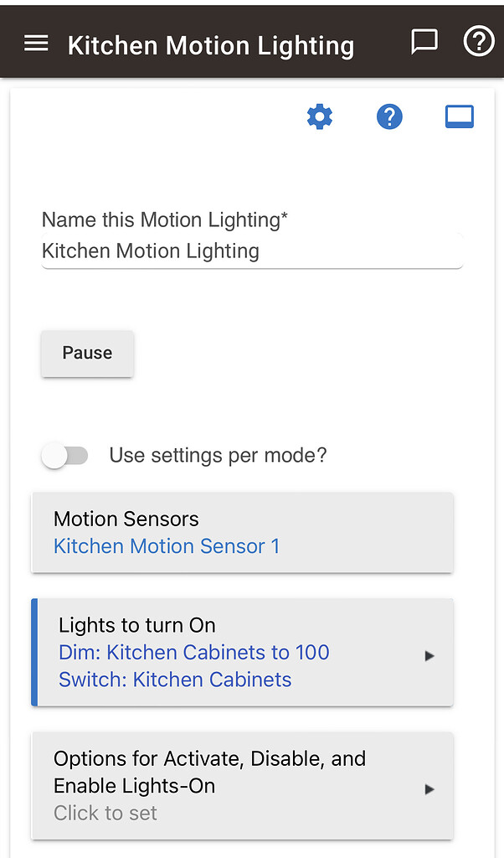Click the 'Click to set' option
504x858 pixels.
(x=105, y=813)
